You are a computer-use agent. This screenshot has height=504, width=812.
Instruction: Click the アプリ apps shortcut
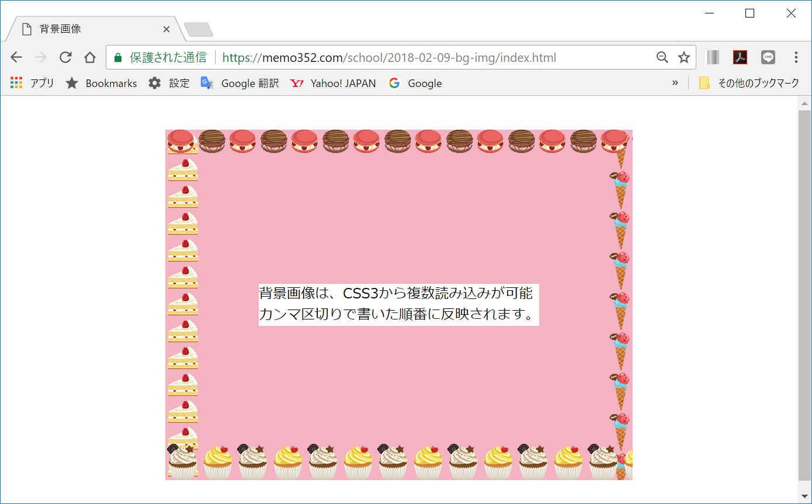click(32, 83)
